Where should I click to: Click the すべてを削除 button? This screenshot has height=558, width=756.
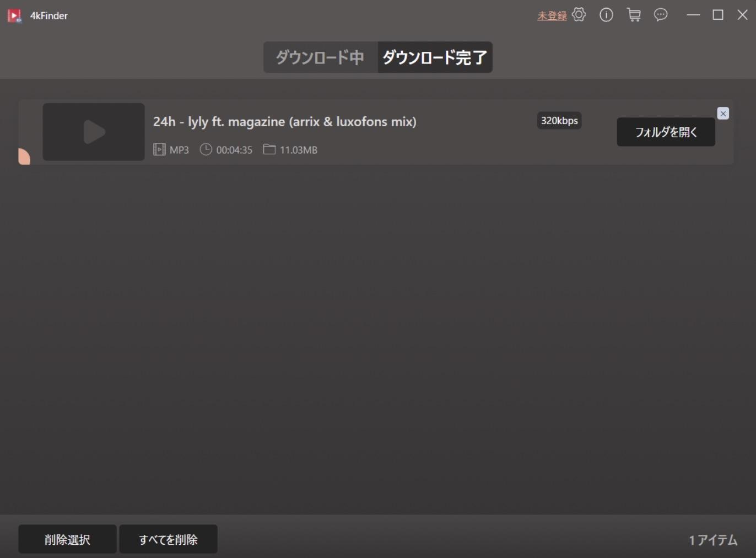(168, 539)
